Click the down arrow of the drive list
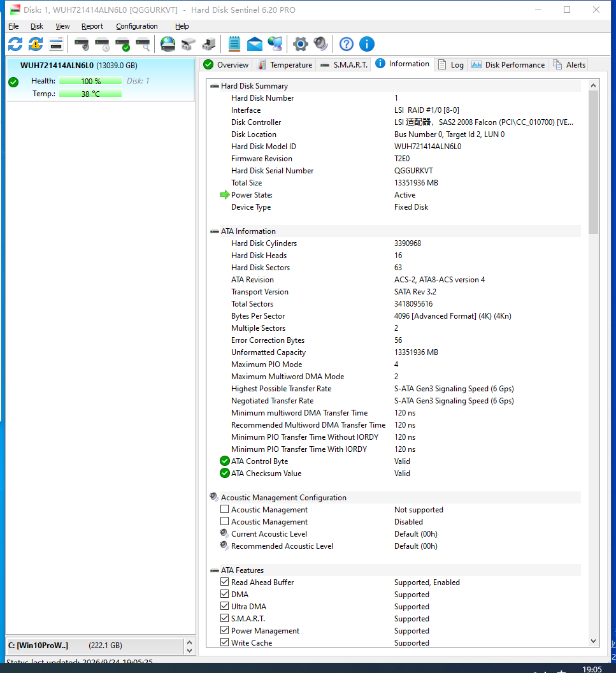616x673 pixels. (x=189, y=651)
